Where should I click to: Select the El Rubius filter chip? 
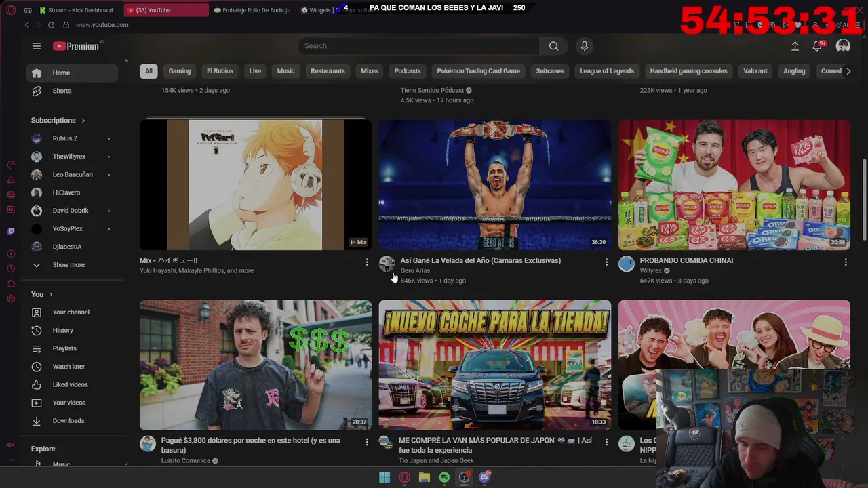(220, 71)
